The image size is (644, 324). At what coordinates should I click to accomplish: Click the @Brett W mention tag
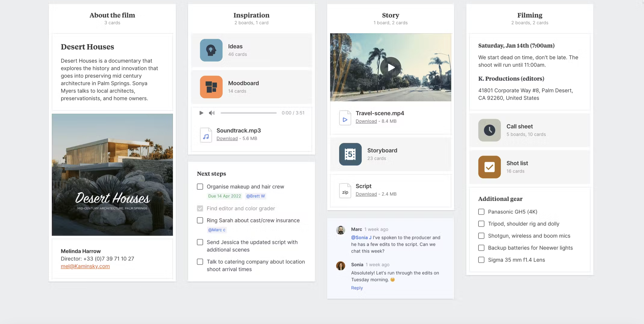point(255,196)
